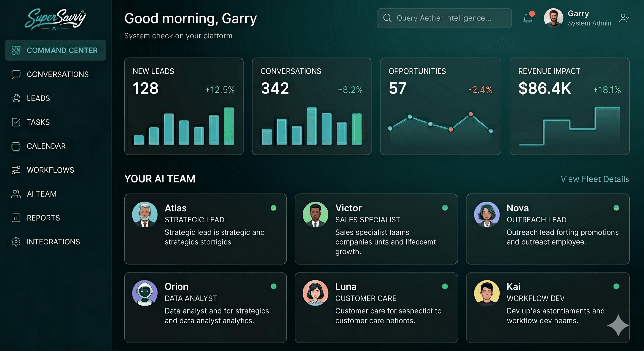
Task: Select Tasks in the sidebar
Action: click(x=56, y=122)
